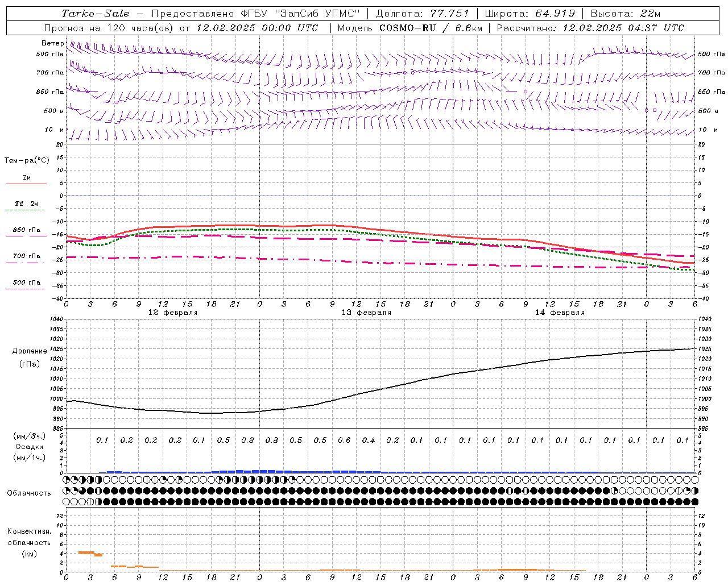728x582 pixels.
Task: Select the (км) convective height unit label
Action: (29, 554)
